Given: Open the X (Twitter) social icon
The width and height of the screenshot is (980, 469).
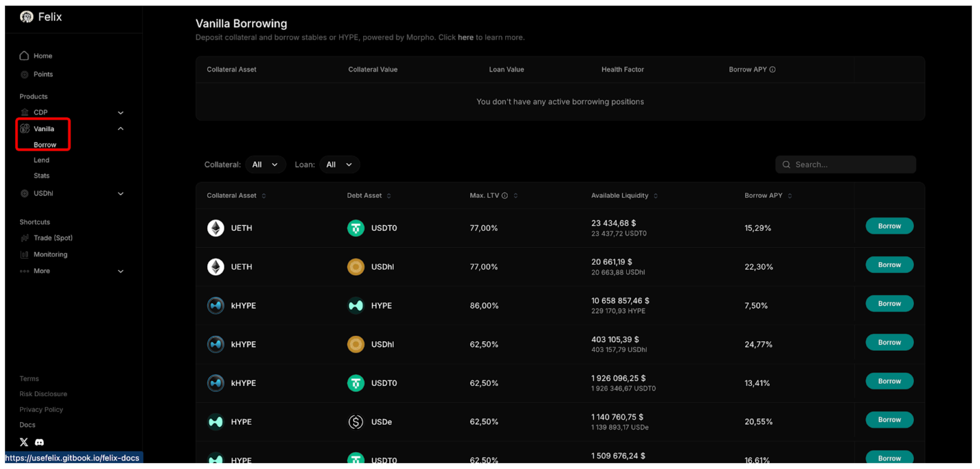Looking at the screenshot, I should pos(24,442).
